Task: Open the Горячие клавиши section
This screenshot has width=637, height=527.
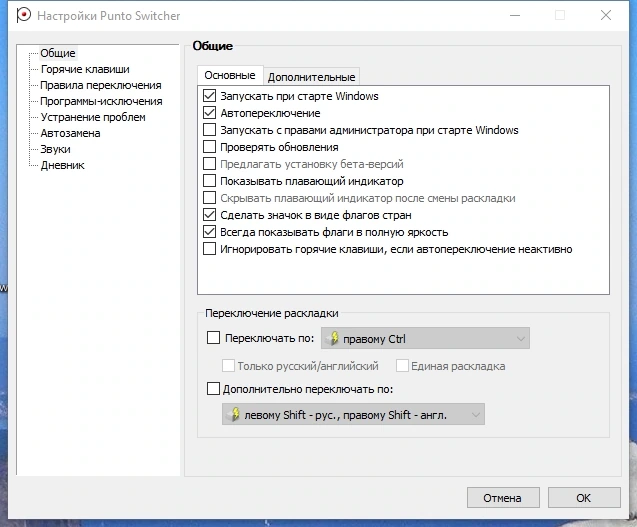Action: (x=85, y=69)
